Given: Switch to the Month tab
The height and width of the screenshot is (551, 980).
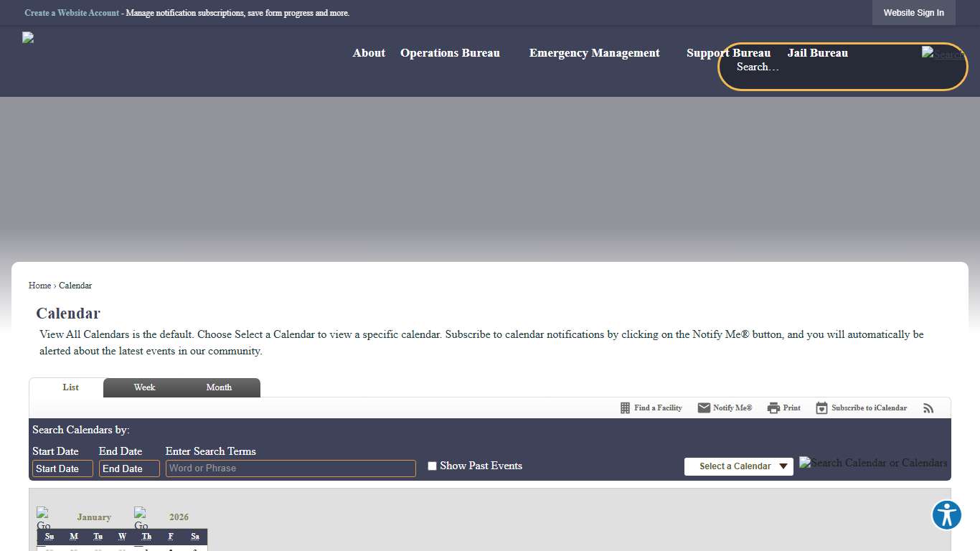Looking at the screenshot, I should 219,387.
